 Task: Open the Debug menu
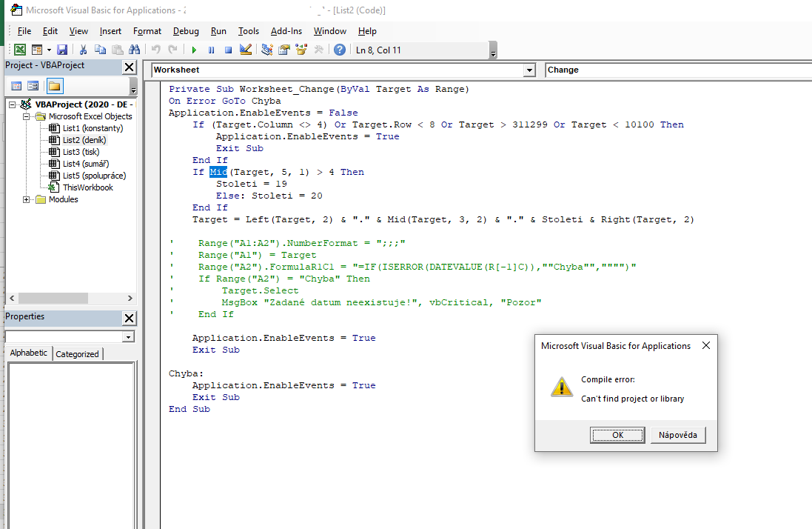coord(186,31)
